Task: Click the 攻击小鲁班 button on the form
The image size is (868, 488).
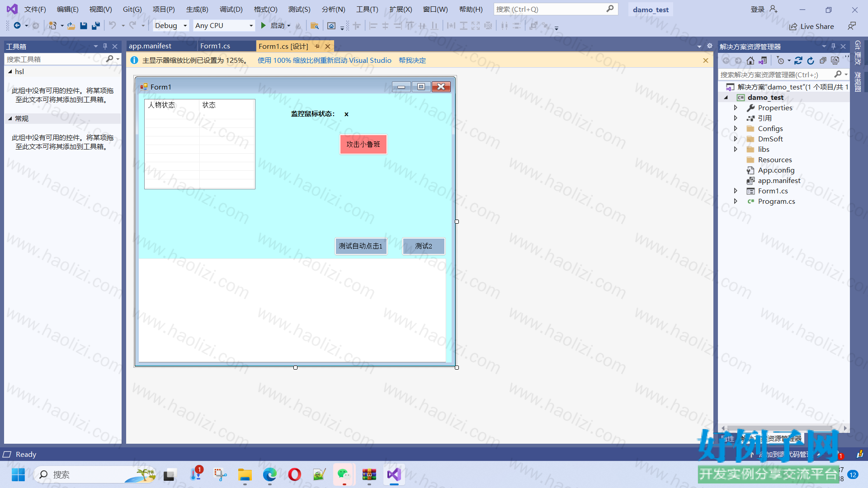Action: 363,145
